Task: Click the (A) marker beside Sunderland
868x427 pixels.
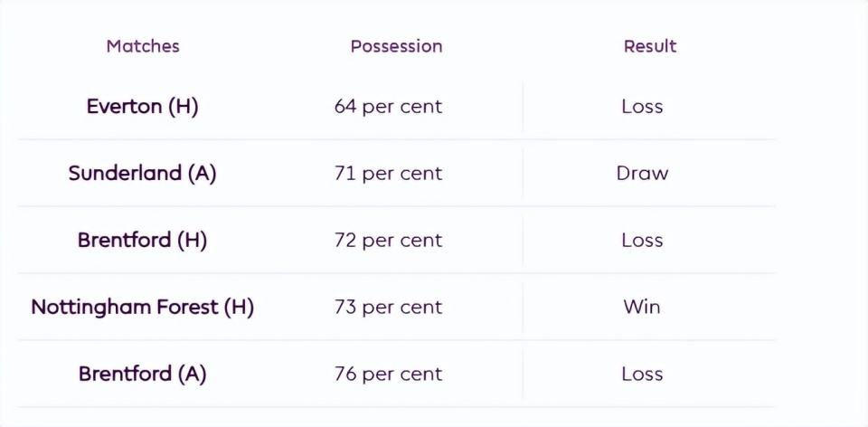Action: (x=202, y=174)
